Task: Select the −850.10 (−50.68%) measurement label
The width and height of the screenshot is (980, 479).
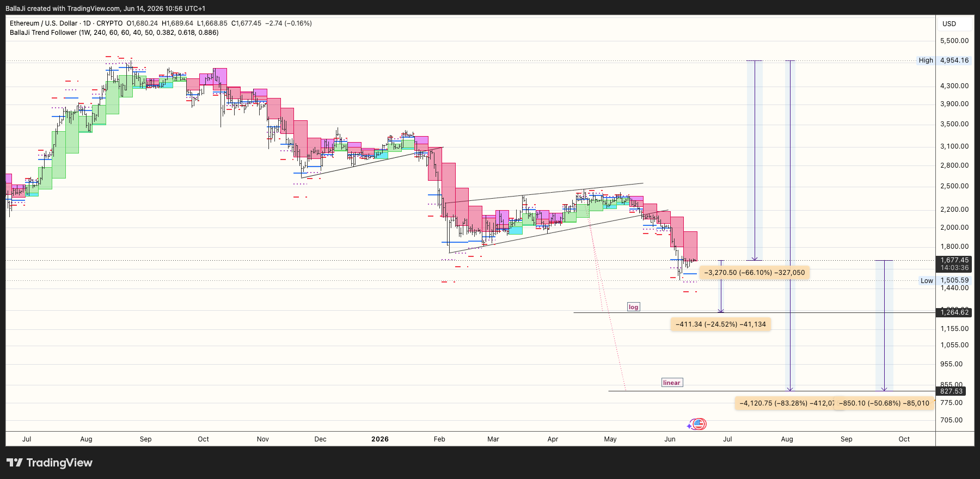Action: [x=884, y=403]
